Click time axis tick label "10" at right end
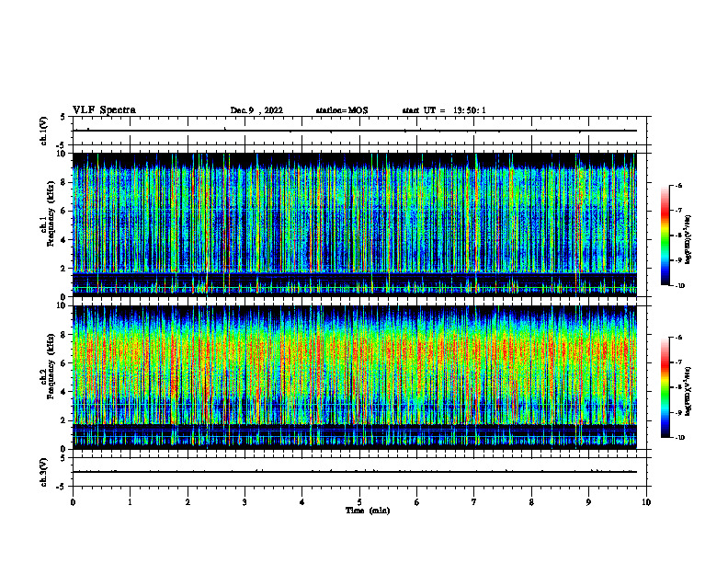Screen dimensions: 728x563 (x=646, y=502)
